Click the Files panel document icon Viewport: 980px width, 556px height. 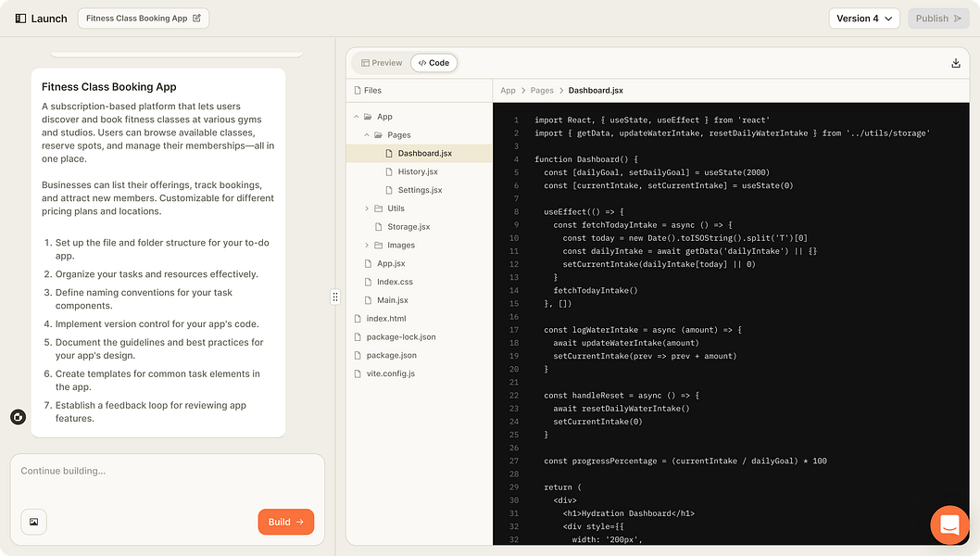(x=357, y=91)
